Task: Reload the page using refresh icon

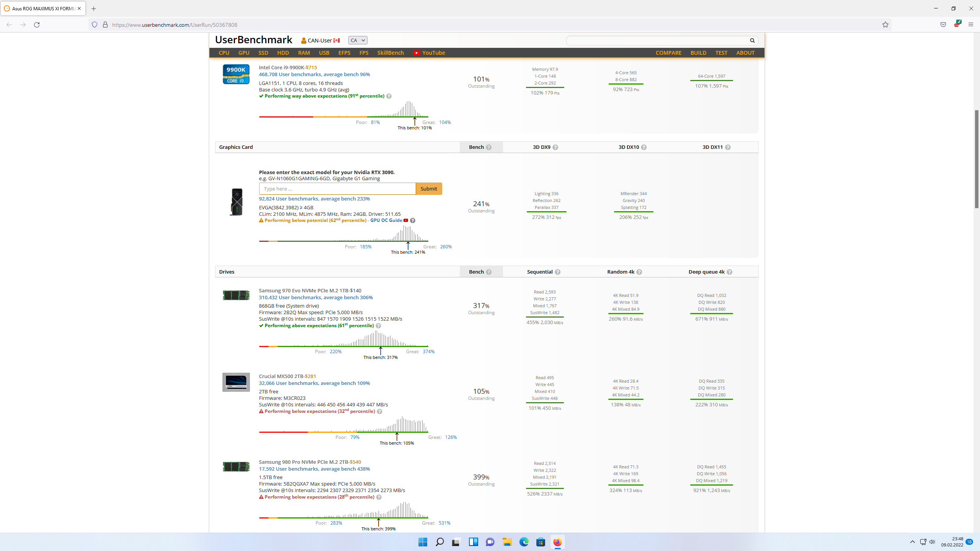Action: tap(37, 25)
